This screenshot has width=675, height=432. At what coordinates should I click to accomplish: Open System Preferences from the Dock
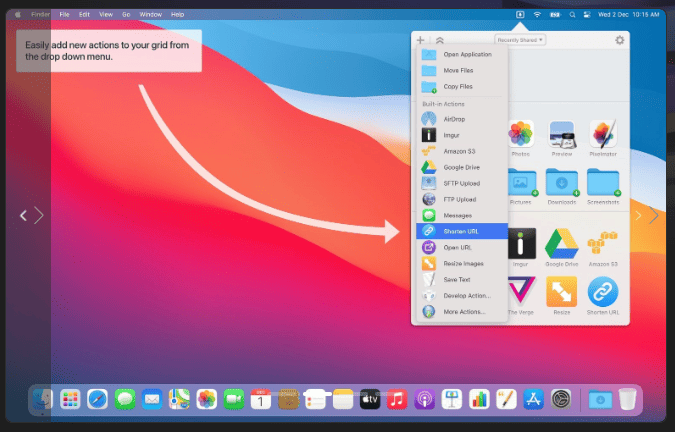(x=561, y=400)
